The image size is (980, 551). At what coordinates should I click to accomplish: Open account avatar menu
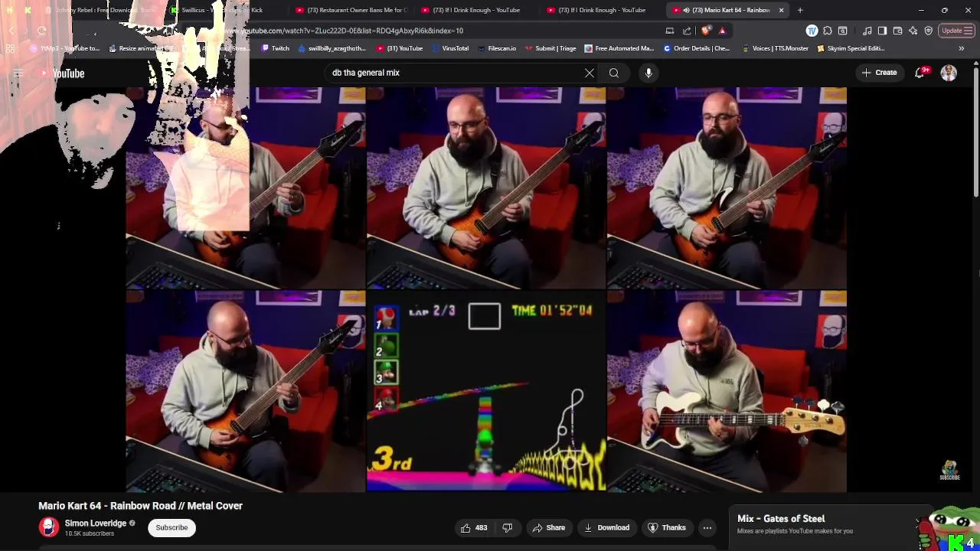click(x=949, y=73)
